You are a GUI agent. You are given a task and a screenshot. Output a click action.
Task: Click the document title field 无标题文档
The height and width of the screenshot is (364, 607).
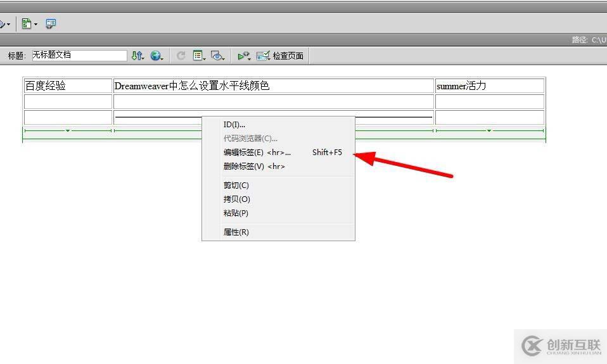tap(79, 55)
